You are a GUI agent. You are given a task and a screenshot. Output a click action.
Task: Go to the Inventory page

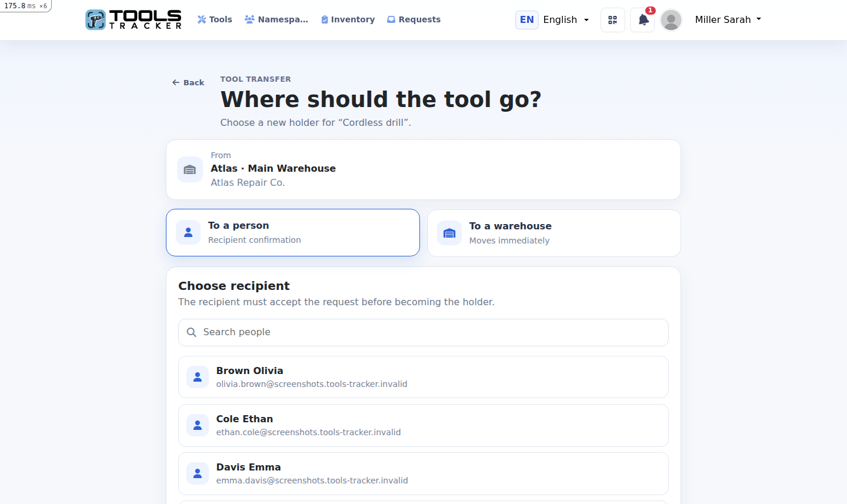pyautogui.click(x=348, y=19)
